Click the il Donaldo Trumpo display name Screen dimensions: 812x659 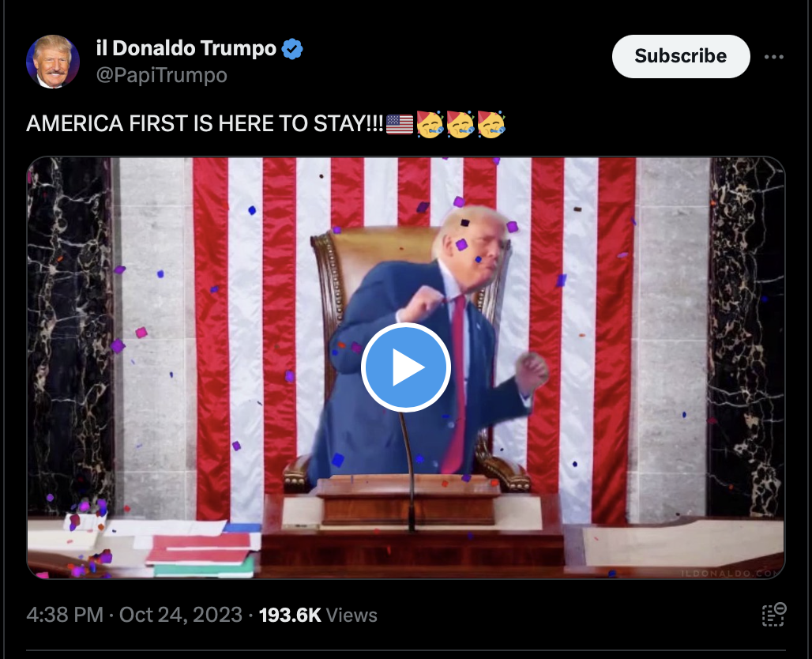point(186,48)
